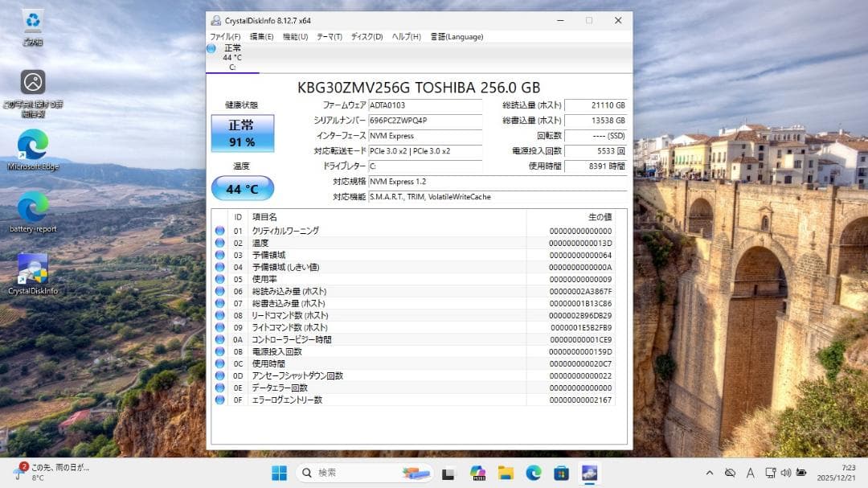Open the Windows Start menu

pos(279,473)
